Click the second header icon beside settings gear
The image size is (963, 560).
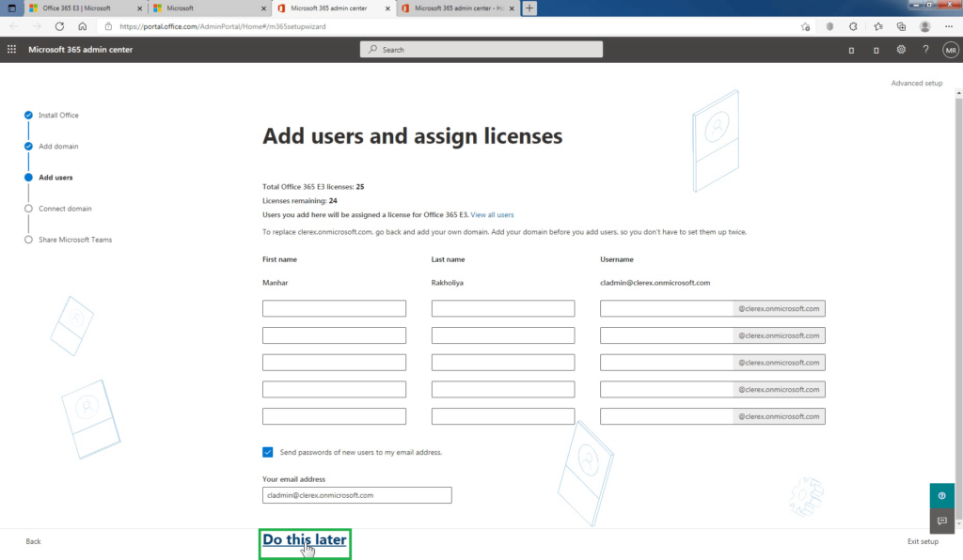[x=876, y=51]
